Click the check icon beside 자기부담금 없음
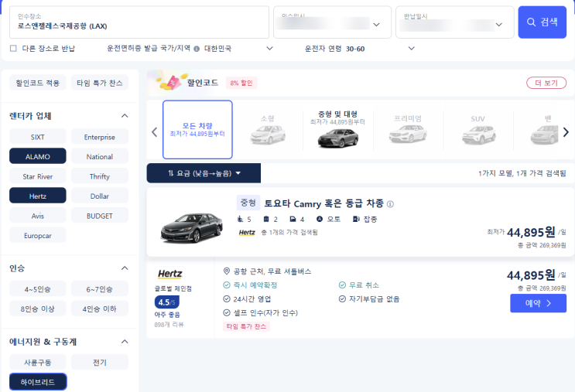575x392 pixels. (x=342, y=299)
